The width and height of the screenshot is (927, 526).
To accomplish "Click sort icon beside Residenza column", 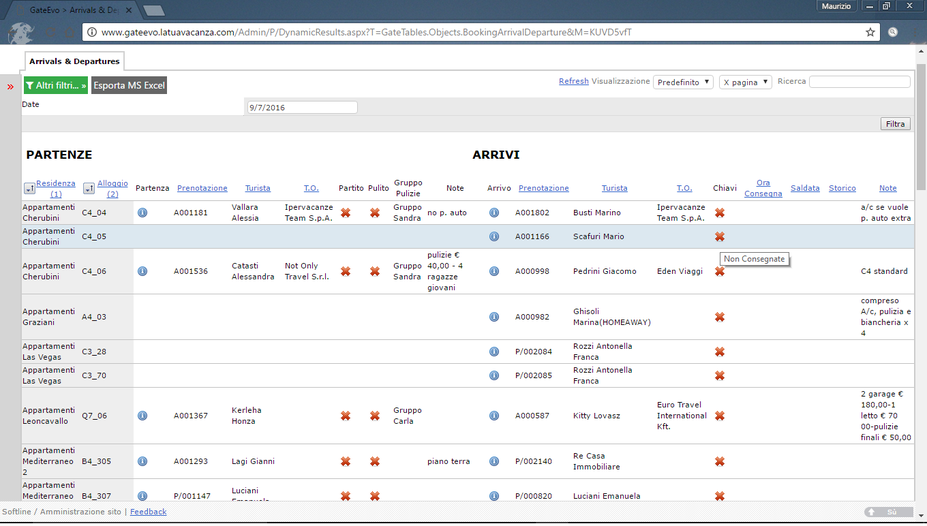I will (x=29, y=188).
